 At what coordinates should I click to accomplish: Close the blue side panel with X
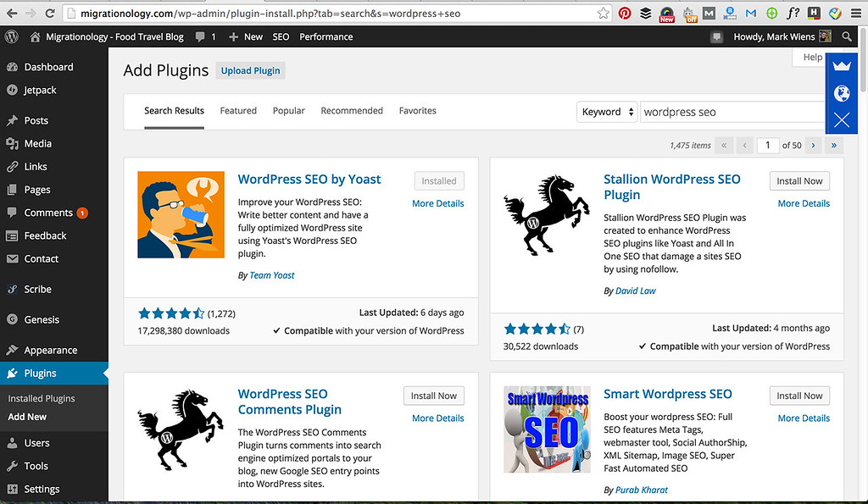842,119
